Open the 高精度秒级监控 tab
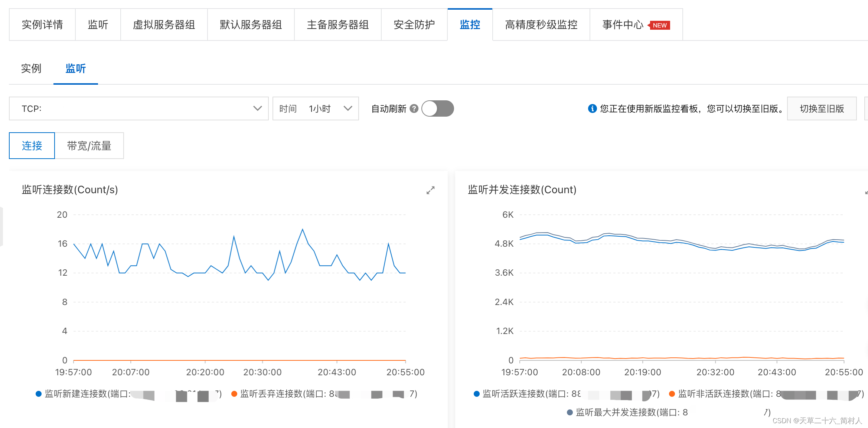The height and width of the screenshot is (428, 868). click(x=541, y=25)
